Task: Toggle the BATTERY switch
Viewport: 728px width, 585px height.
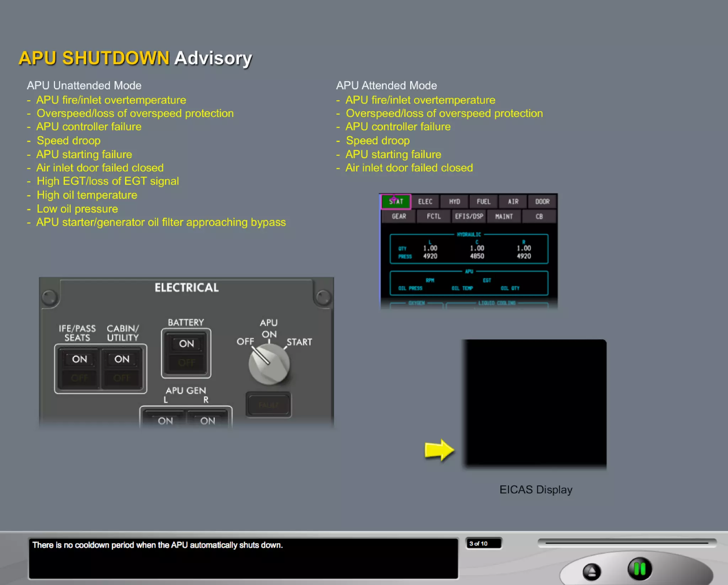Action: pyautogui.click(x=186, y=353)
